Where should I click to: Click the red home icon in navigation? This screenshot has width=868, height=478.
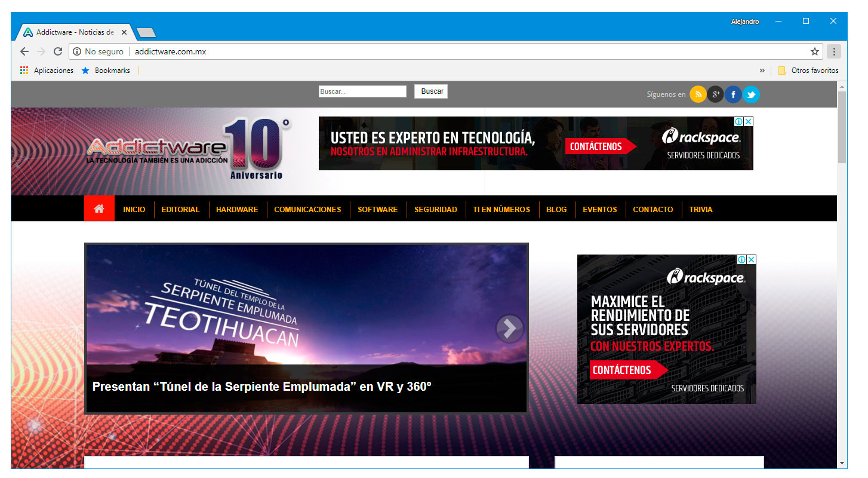pyautogui.click(x=99, y=209)
